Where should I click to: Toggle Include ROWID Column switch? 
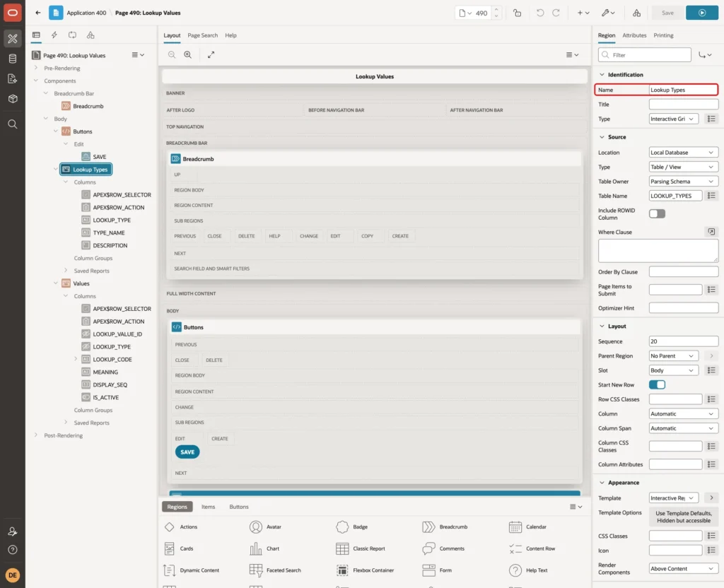pos(657,213)
